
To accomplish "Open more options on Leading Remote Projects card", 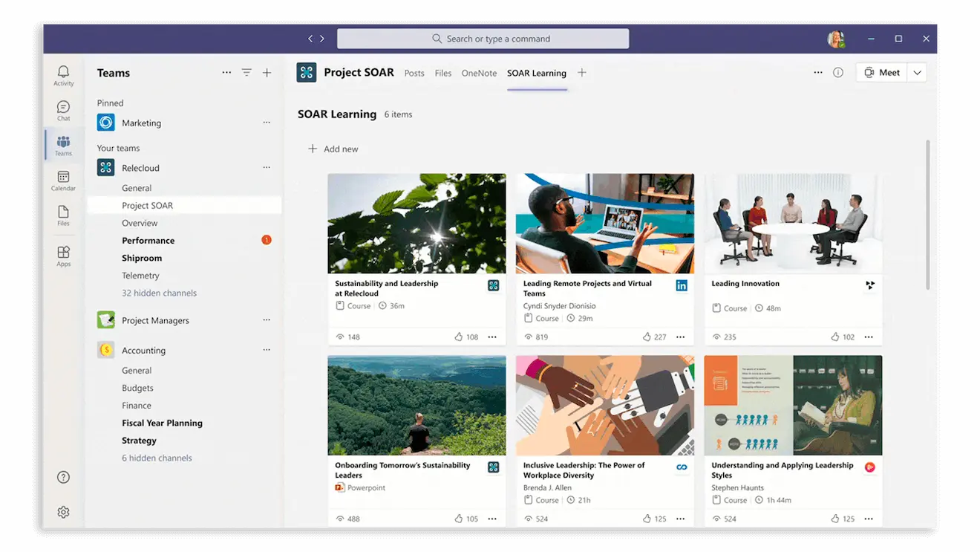I will tap(681, 337).
